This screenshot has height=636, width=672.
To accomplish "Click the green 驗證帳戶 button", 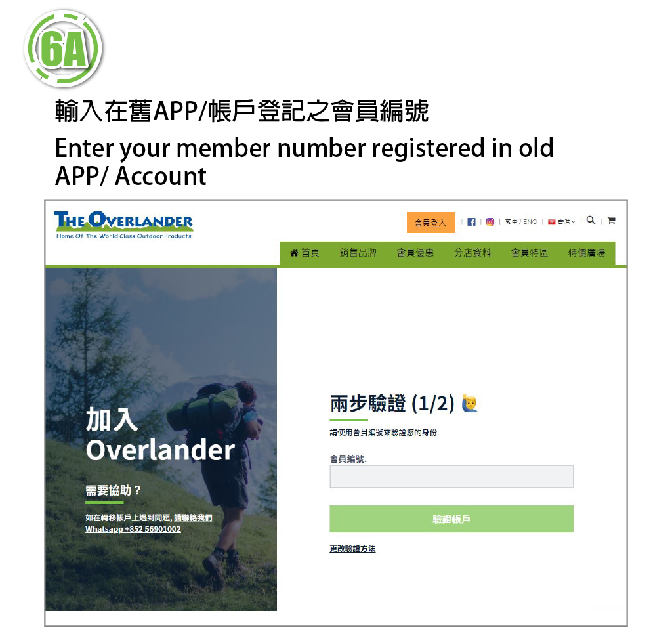I will (451, 519).
